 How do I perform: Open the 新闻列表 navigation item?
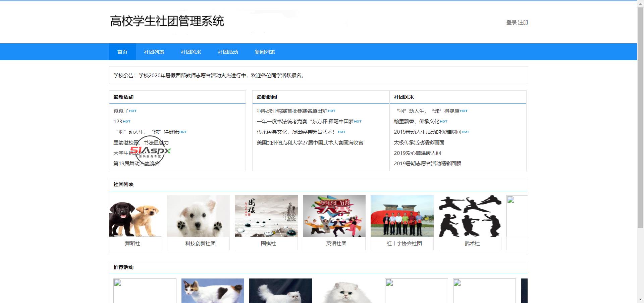coord(265,52)
